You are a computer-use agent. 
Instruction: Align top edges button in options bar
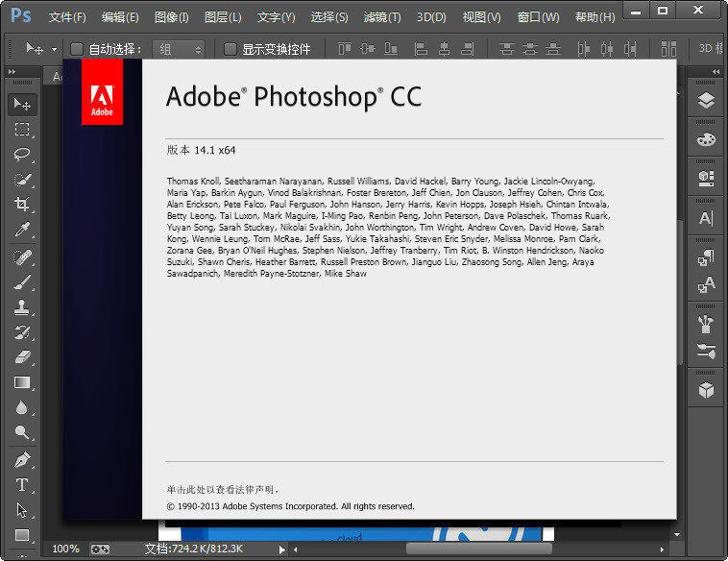tap(345, 48)
